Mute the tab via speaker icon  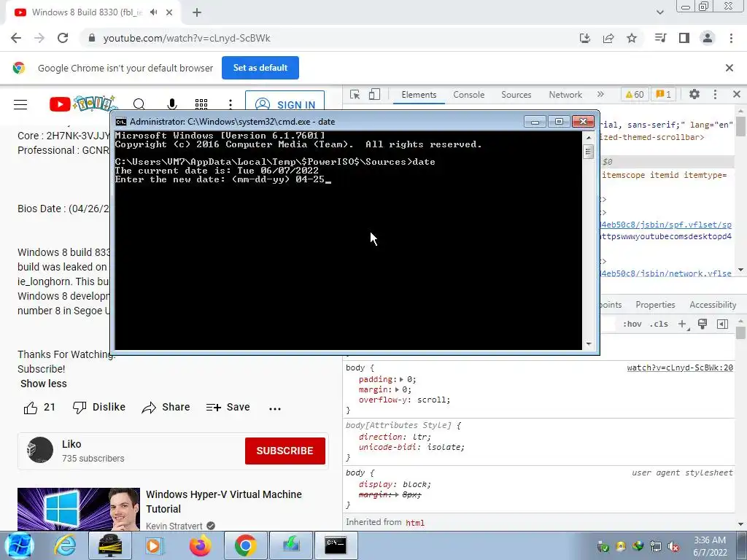[153, 12]
